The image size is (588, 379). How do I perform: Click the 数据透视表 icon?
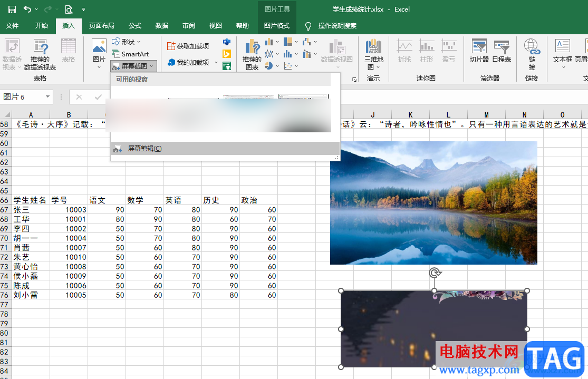tap(12, 54)
